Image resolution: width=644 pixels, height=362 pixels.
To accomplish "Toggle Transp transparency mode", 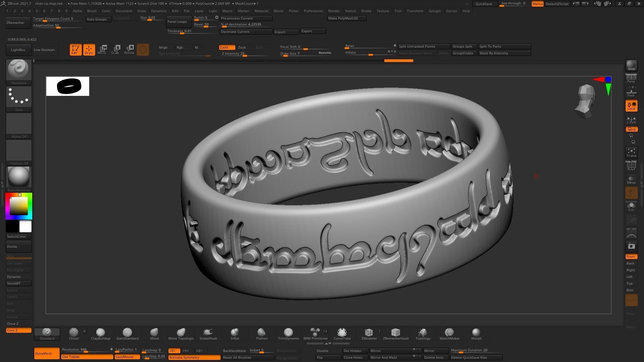I will pyautogui.click(x=631, y=180).
